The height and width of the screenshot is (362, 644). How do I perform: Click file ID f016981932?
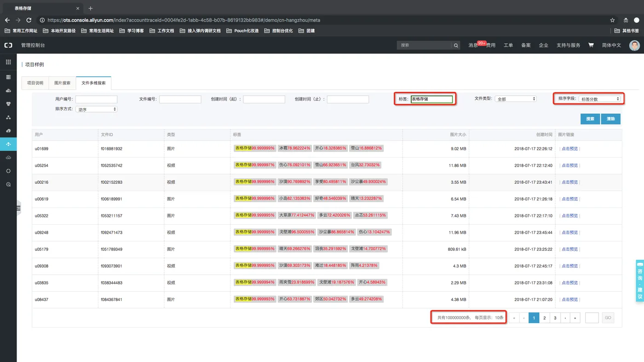(x=112, y=148)
